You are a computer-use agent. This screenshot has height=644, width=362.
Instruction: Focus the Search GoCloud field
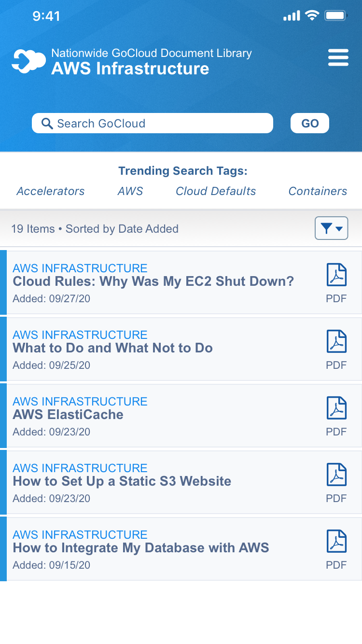pyautogui.click(x=153, y=123)
